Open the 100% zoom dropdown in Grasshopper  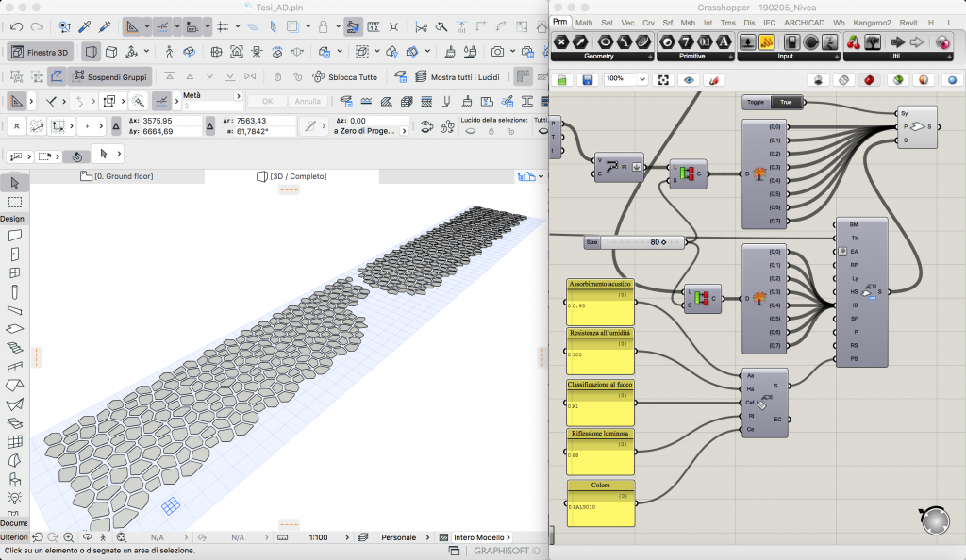tap(641, 80)
